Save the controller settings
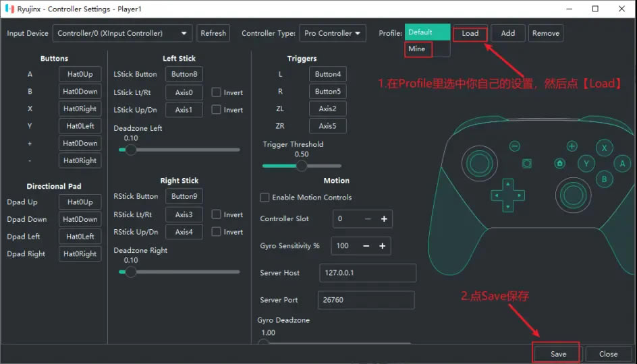 click(x=558, y=354)
